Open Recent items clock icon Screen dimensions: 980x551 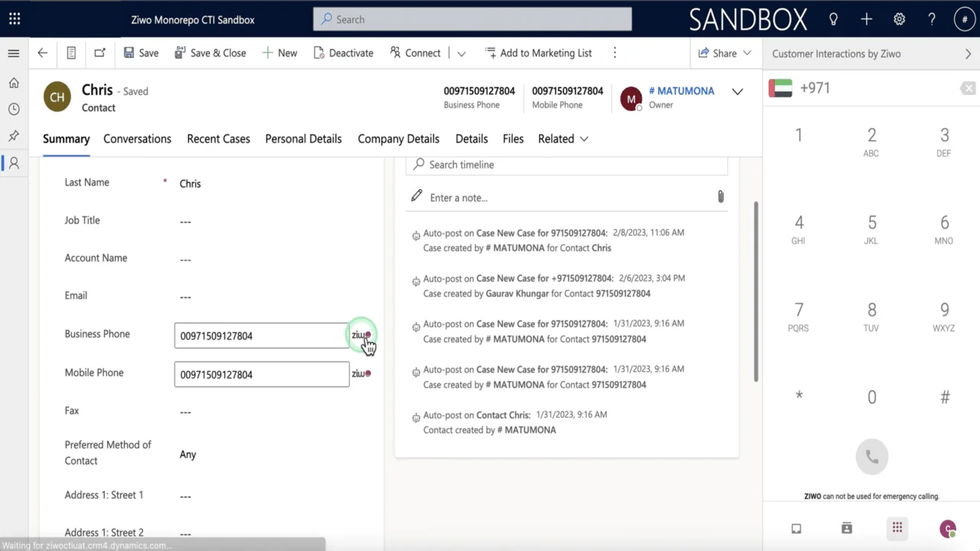[14, 109]
